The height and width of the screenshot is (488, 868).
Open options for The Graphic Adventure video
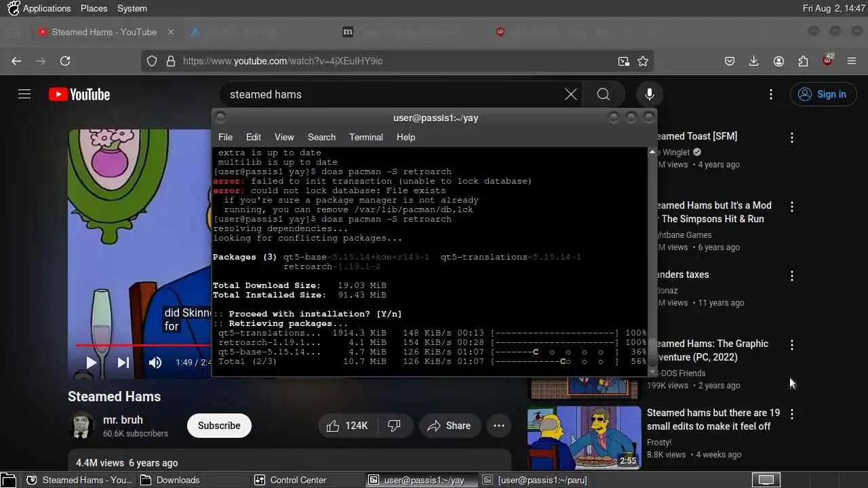coord(792,345)
